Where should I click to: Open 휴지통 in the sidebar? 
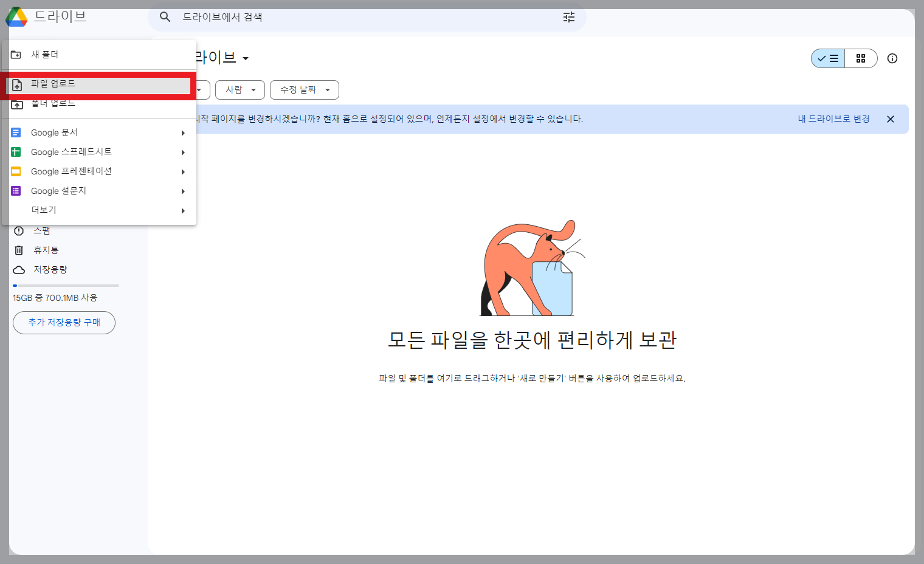(46, 250)
